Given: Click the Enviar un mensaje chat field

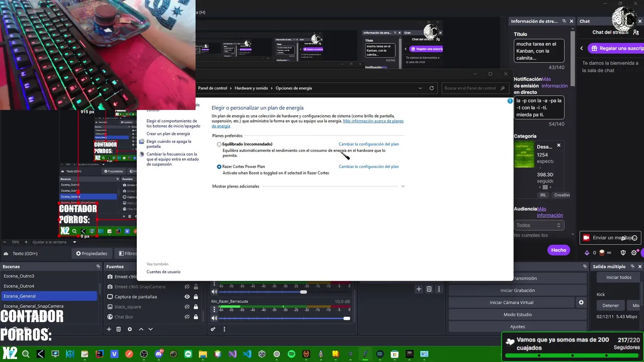Looking at the screenshot, I should pos(611,238).
